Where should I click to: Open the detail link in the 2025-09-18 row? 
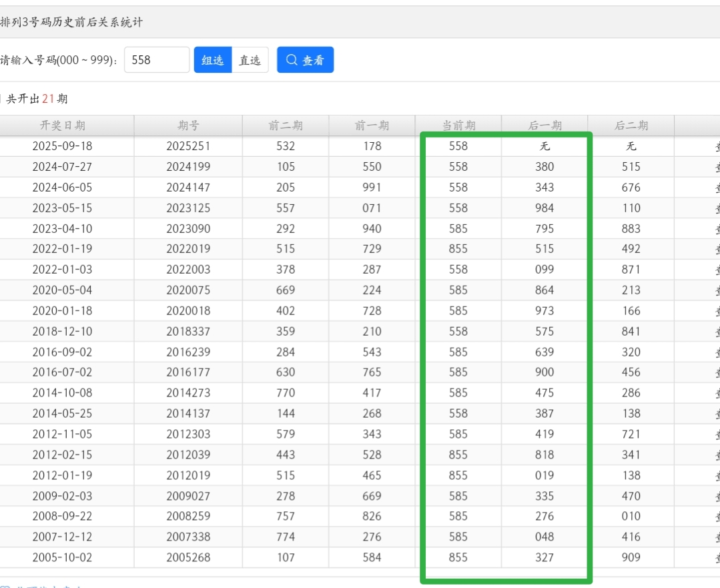[716, 146]
